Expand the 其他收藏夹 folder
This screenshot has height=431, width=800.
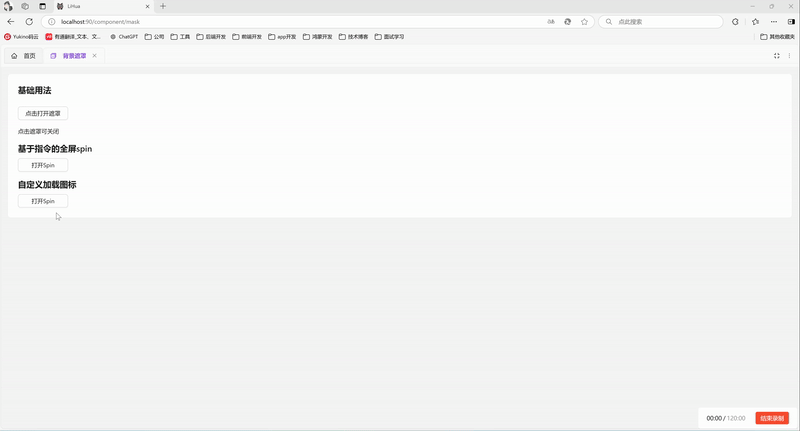click(x=778, y=37)
